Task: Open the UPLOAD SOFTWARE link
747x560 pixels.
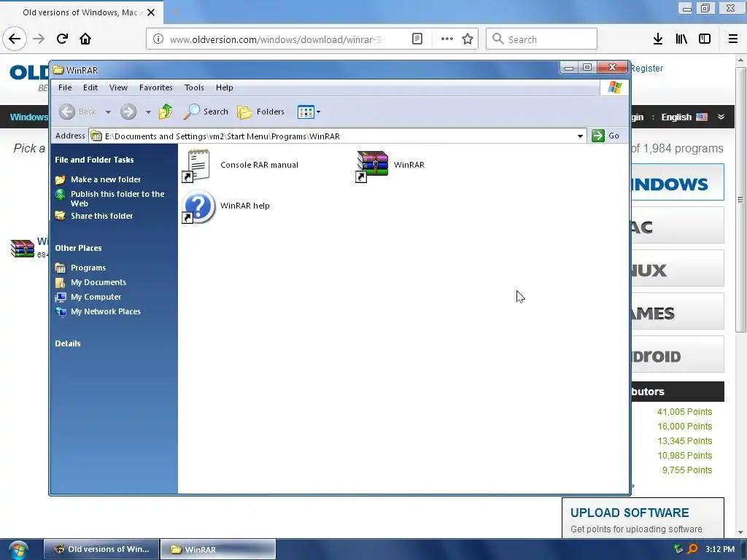Action: (630, 513)
